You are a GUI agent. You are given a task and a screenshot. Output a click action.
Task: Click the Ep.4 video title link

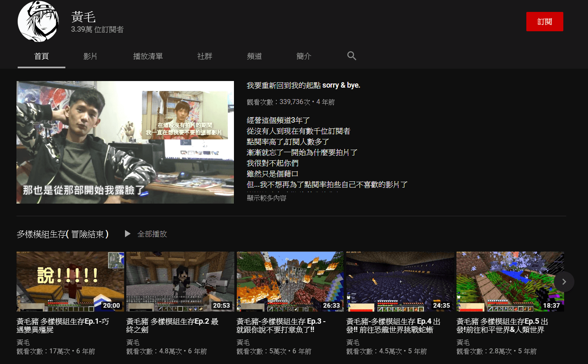tap(393, 325)
